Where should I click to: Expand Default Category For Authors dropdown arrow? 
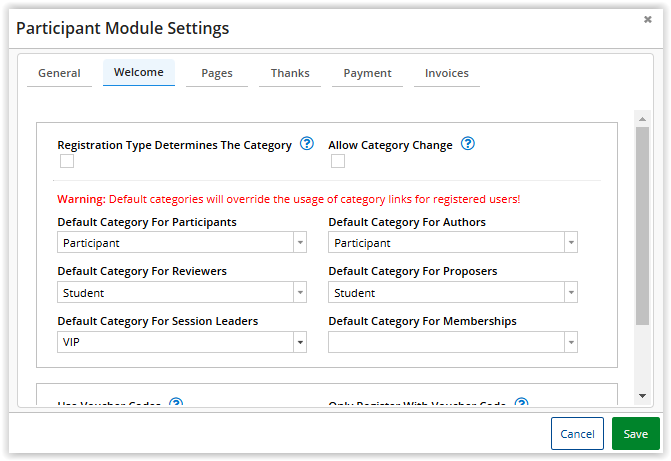[571, 243]
